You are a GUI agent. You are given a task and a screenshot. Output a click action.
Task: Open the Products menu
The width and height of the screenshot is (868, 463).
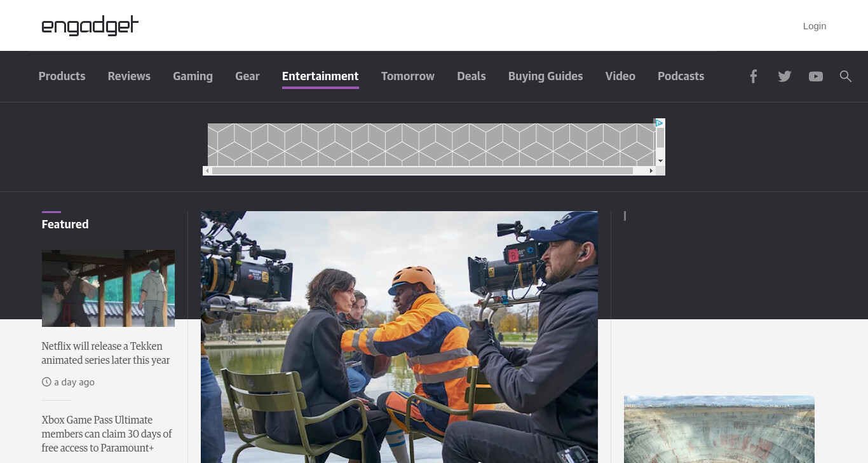(x=62, y=76)
